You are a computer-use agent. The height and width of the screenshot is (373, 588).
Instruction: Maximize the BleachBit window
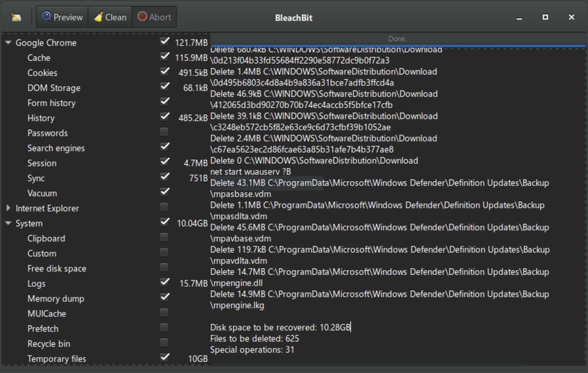[x=545, y=17]
